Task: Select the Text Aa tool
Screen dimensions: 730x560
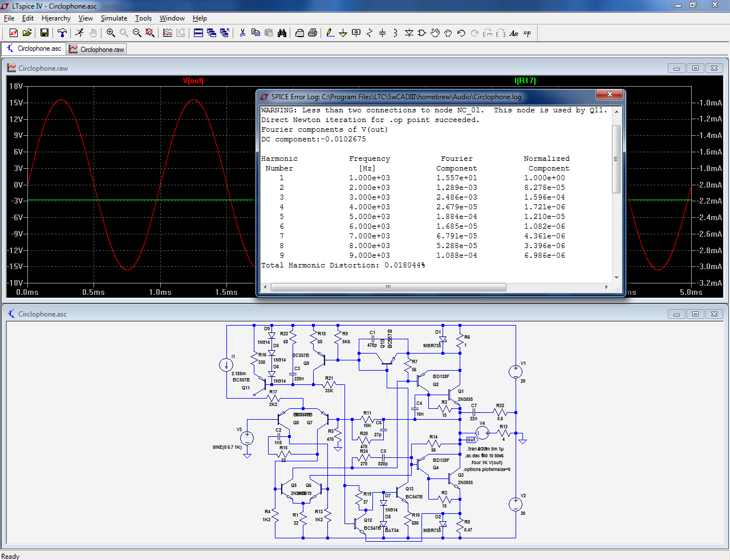Action: coord(514,33)
